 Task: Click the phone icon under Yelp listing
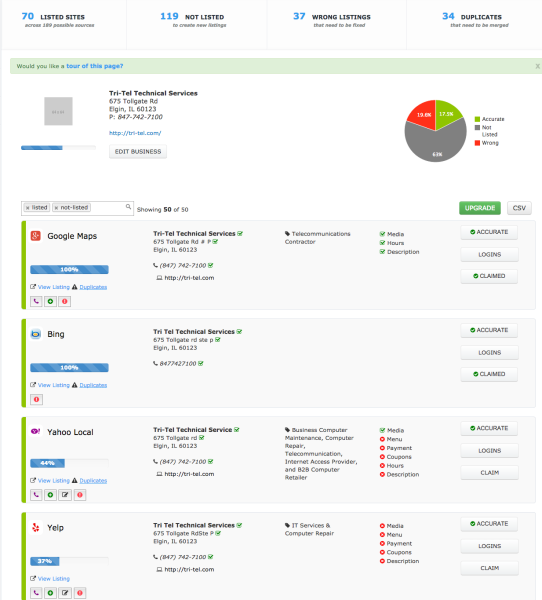[x=36, y=593]
